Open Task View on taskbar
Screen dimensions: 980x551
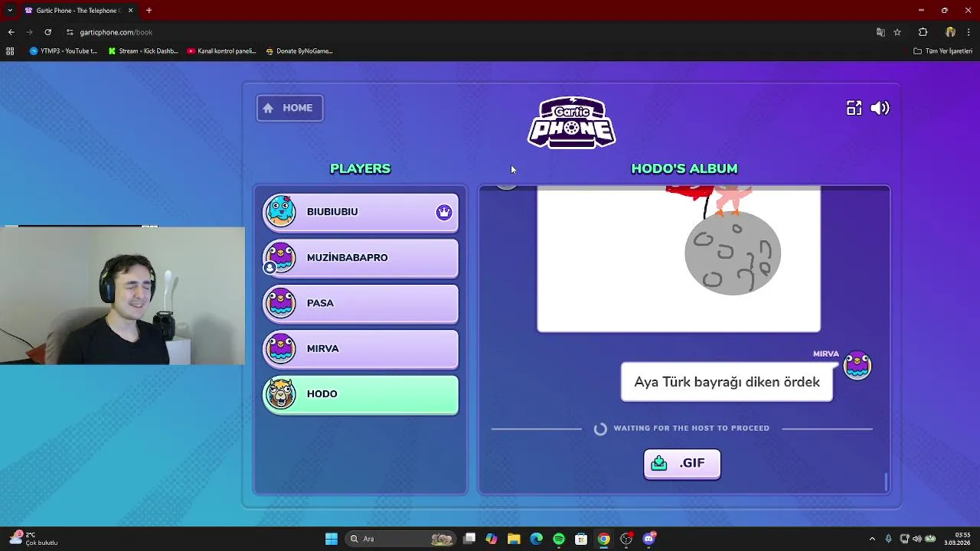(469, 539)
